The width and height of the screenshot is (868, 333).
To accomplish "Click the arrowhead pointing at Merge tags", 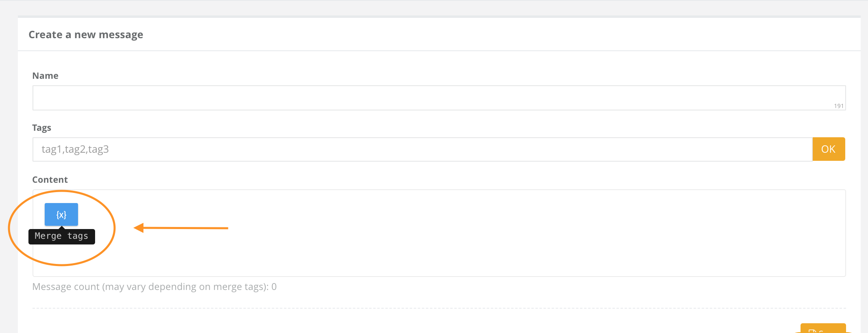I will [139, 228].
